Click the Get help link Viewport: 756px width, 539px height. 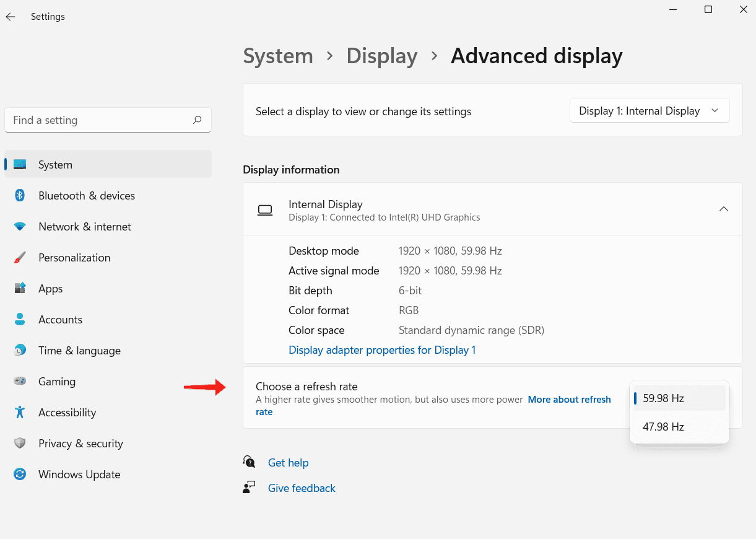(288, 463)
